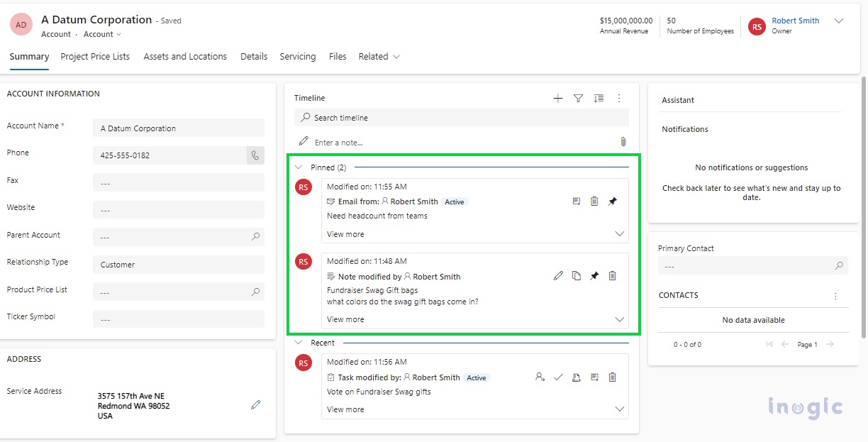Delete the Vote on Fundraiser Swag task
The image size is (868, 442).
pyautogui.click(x=613, y=377)
